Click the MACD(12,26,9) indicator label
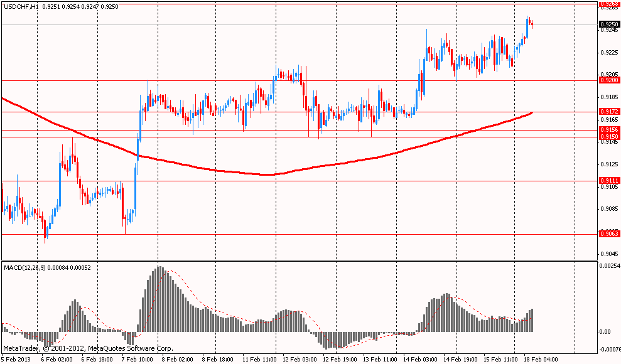 (24, 268)
